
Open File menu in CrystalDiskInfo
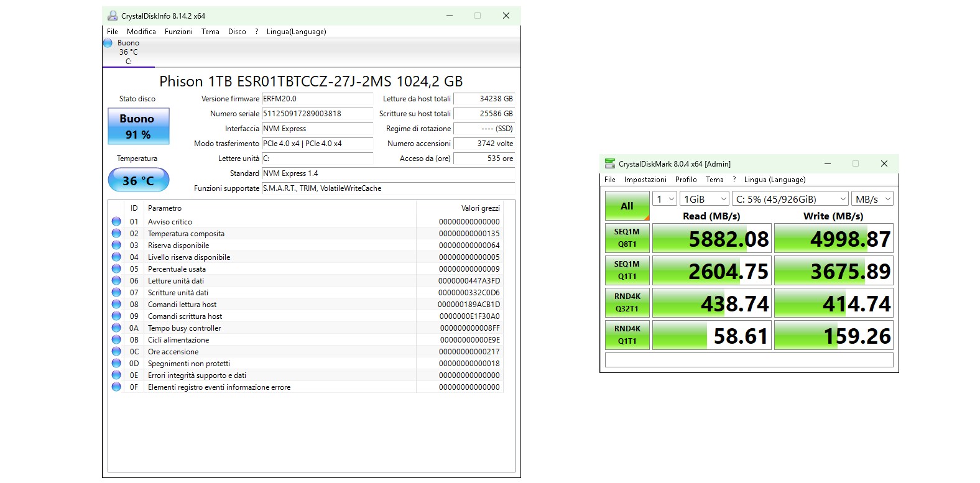[113, 32]
